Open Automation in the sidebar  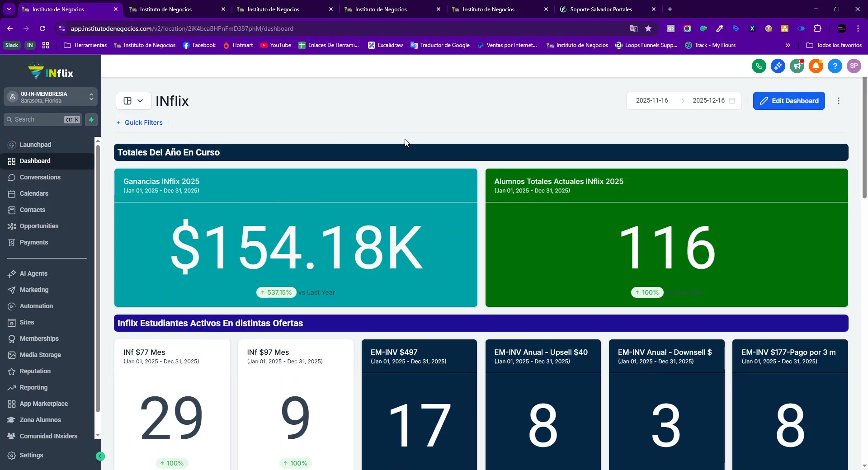click(47, 306)
